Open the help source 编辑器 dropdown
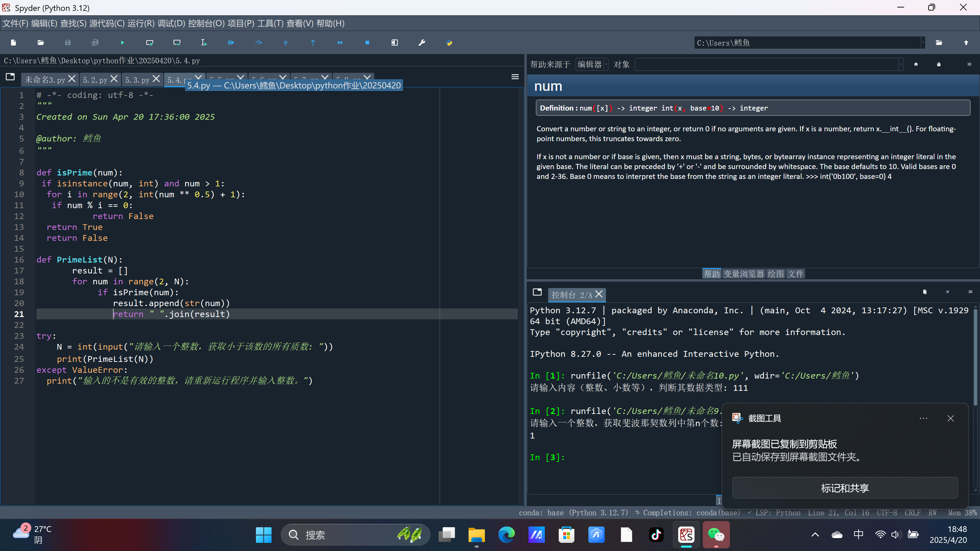Image resolution: width=980 pixels, height=551 pixels. 592,64
